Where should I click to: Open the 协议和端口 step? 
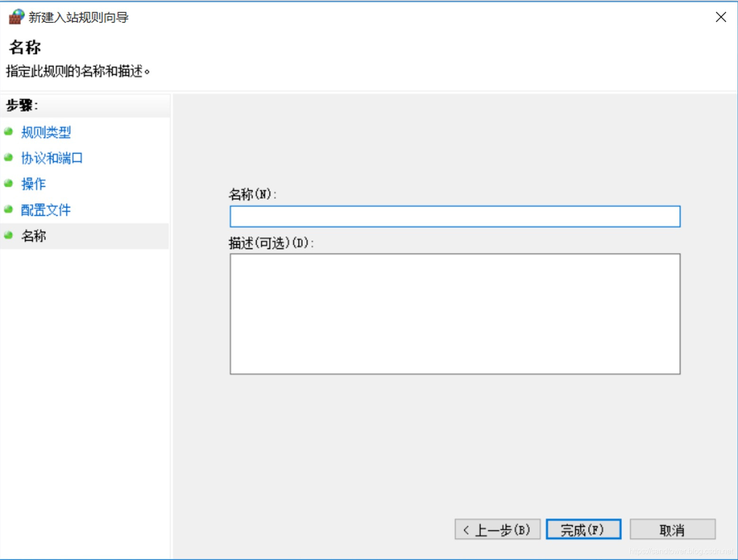(x=52, y=158)
